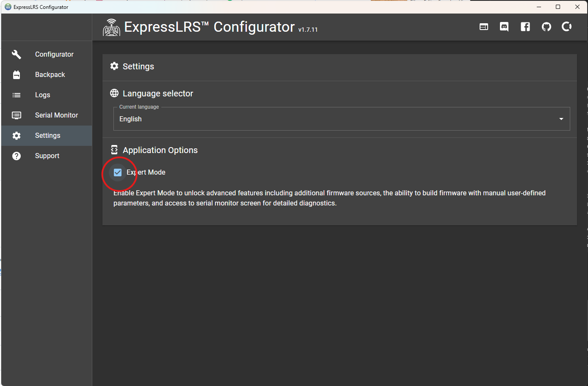Click the Settings heading with gear icon
The image size is (588, 386).
coord(132,66)
